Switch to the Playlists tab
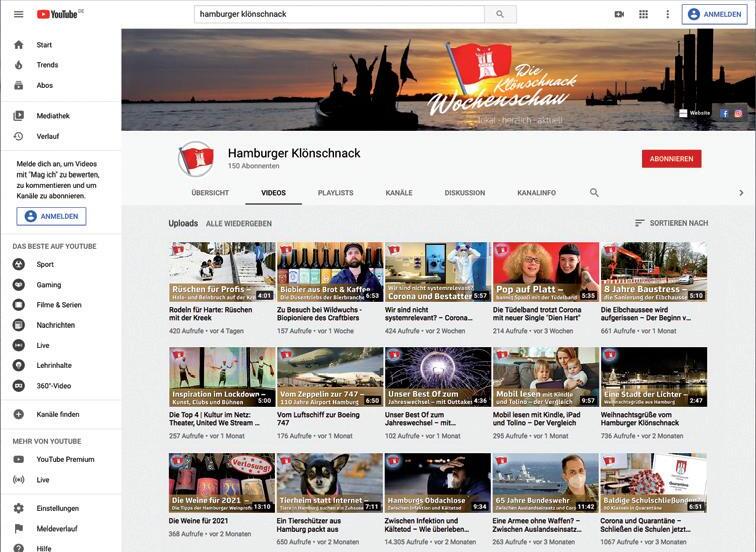 coord(336,193)
